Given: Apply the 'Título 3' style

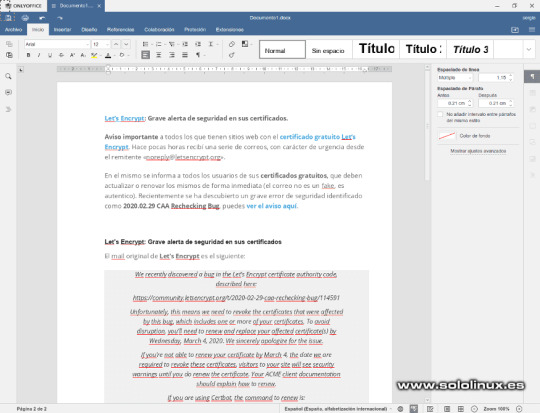Looking at the screenshot, I should pos(470,50).
